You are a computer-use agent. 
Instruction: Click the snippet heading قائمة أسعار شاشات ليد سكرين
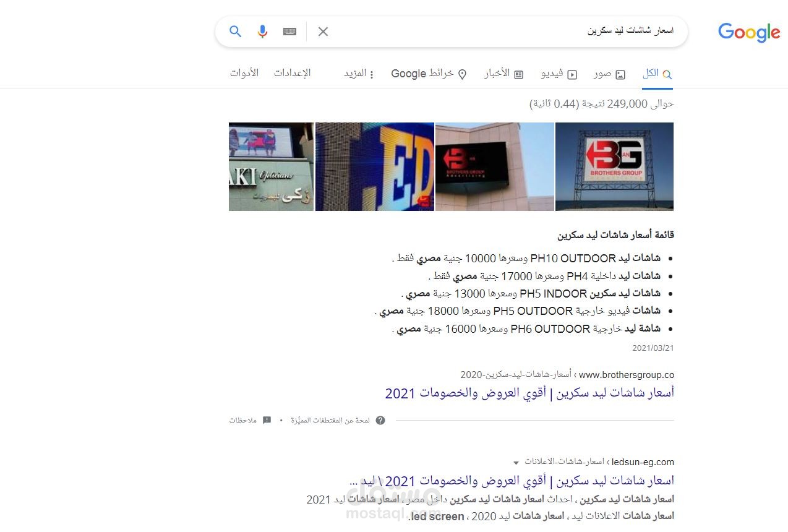[x=615, y=235]
